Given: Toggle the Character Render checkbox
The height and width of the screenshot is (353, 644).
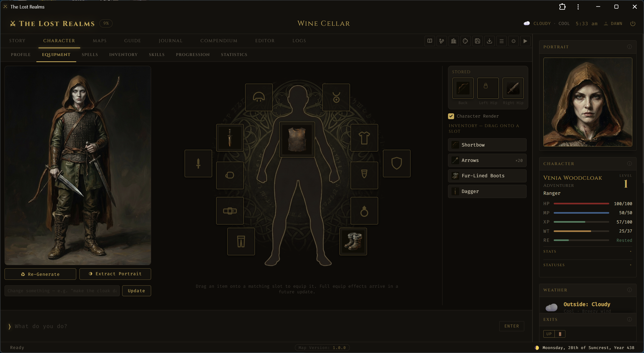Looking at the screenshot, I should coord(451,116).
